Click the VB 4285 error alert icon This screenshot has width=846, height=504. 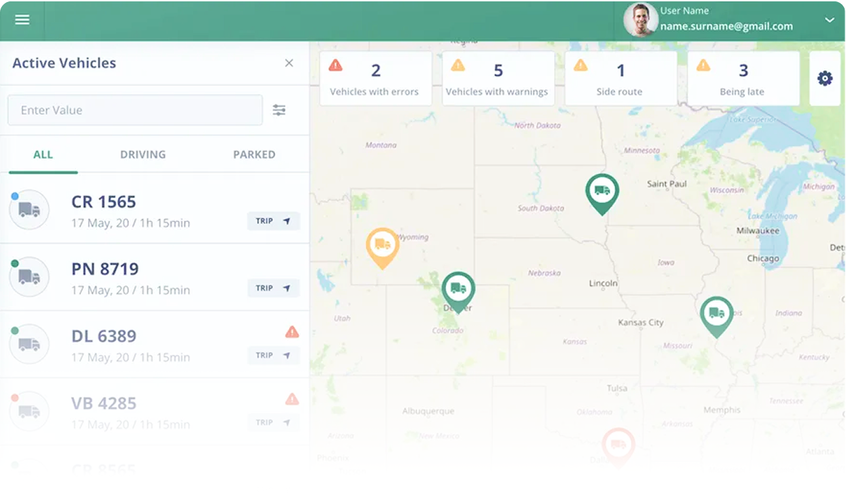(x=292, y=399)
